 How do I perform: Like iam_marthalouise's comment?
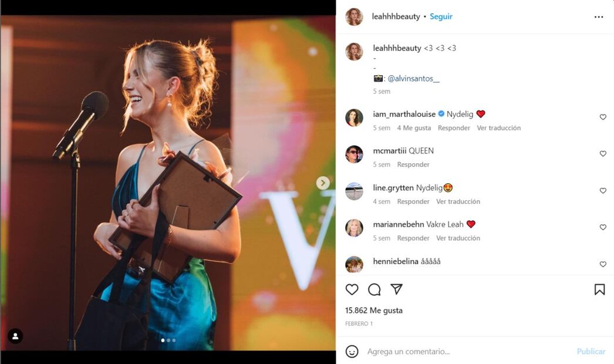(x=603, y=117)
